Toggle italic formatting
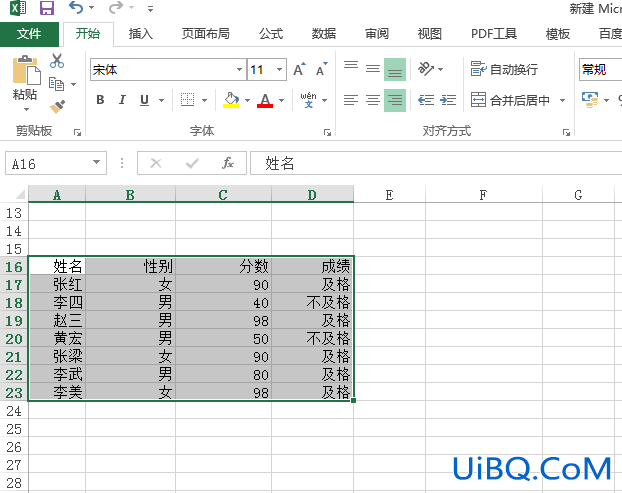The height and width of the screenshot is (493, 622). point(122,100)
